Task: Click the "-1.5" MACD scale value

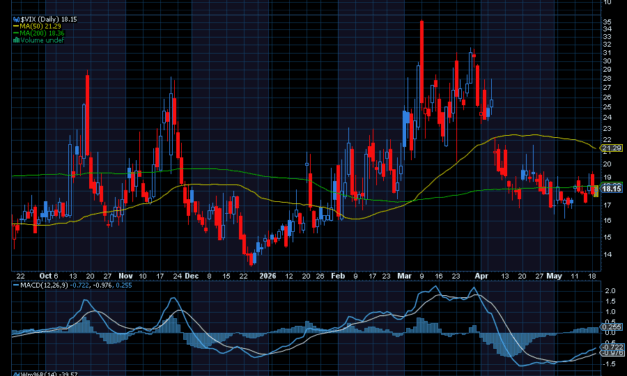Action: 609,364
